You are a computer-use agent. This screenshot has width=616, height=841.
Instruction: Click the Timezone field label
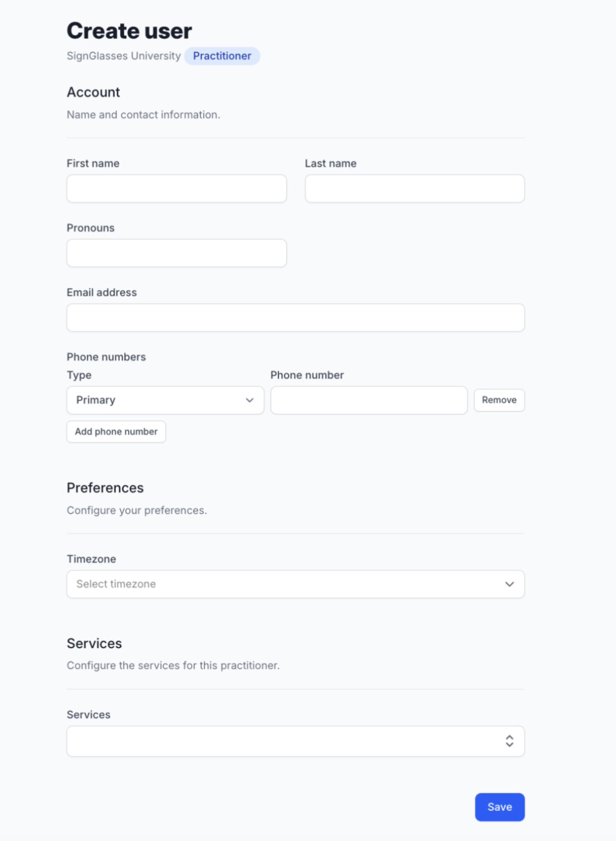(91, 559)
